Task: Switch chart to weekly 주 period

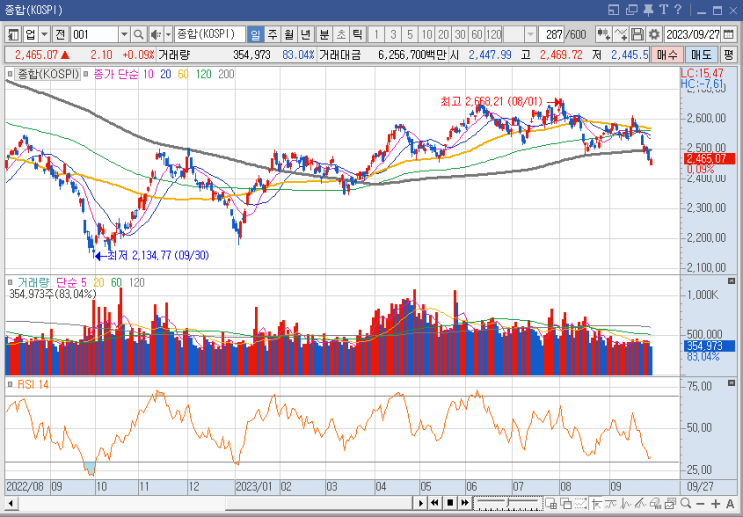Action: click(x=273, y=34)
